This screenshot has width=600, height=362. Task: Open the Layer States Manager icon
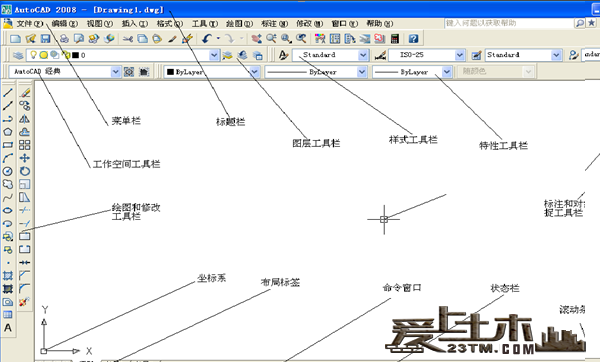coord(258,55)
